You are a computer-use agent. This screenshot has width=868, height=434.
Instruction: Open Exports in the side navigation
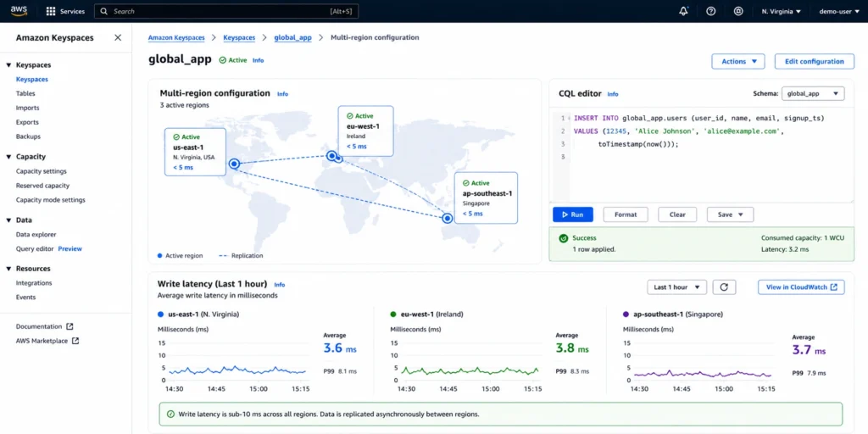tap(28, 122)
